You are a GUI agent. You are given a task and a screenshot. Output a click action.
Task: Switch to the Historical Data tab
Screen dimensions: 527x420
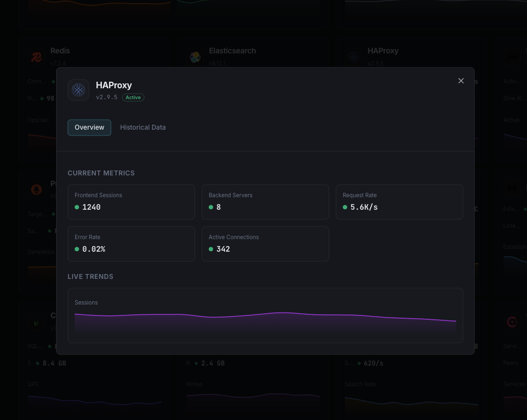point(143,127)
